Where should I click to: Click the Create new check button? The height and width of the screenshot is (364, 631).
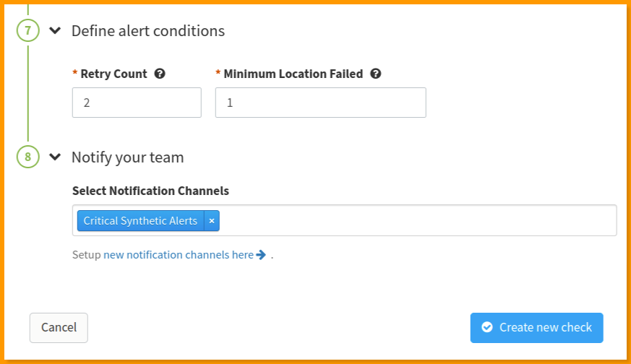(537, 328)
